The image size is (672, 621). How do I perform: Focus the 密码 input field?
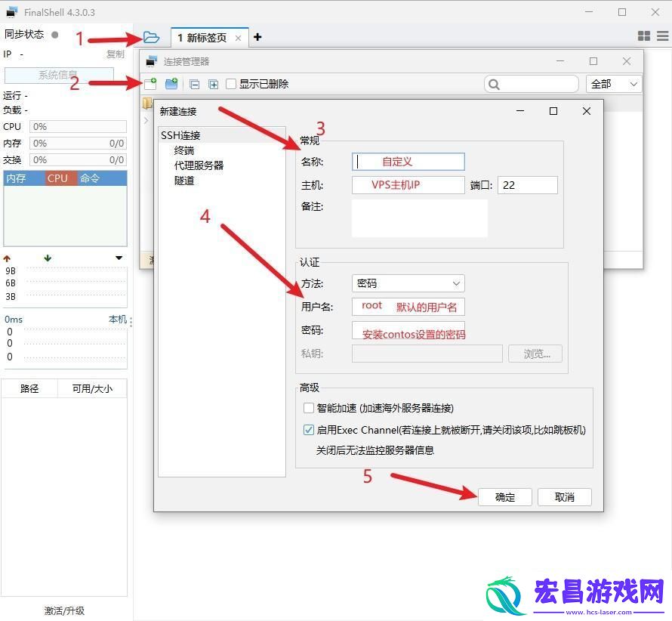[408, 330]
